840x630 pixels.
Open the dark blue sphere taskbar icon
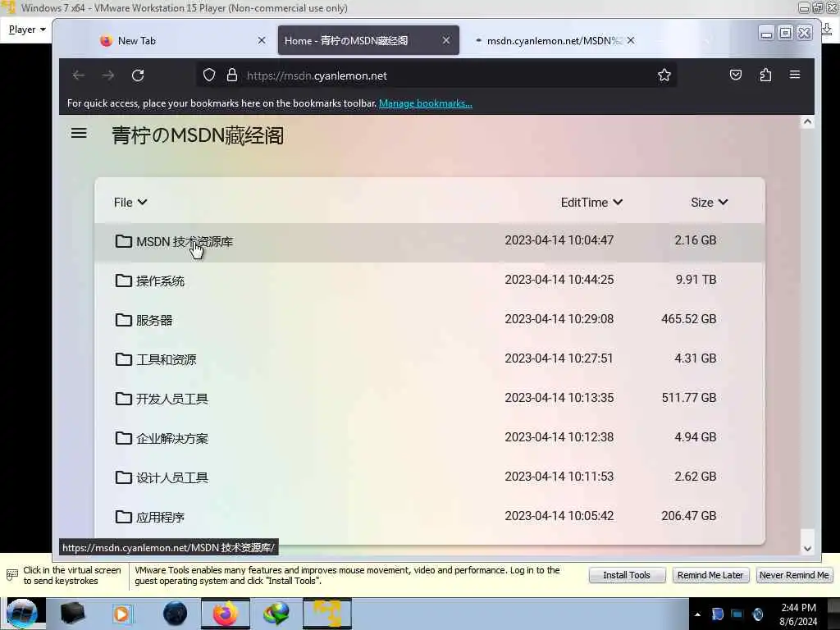pos(175,614)
